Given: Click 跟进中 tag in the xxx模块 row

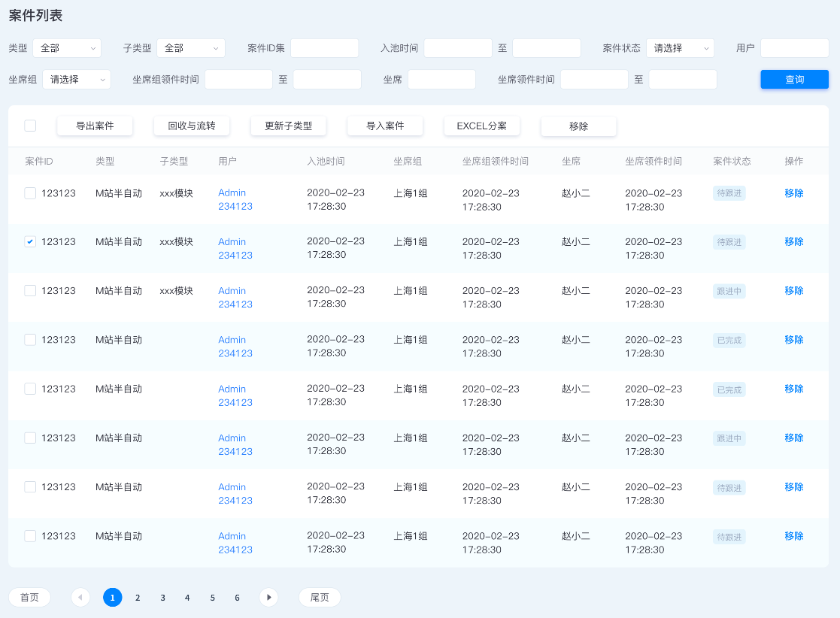Looking at the screenshot, I should coord(729,291).
